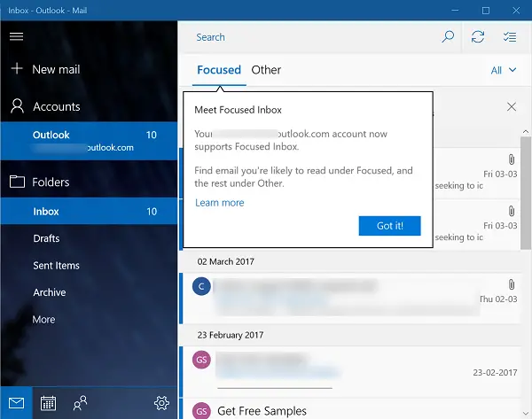Select the Outlook account entry
532x419 pixels.
click(89, 141)
